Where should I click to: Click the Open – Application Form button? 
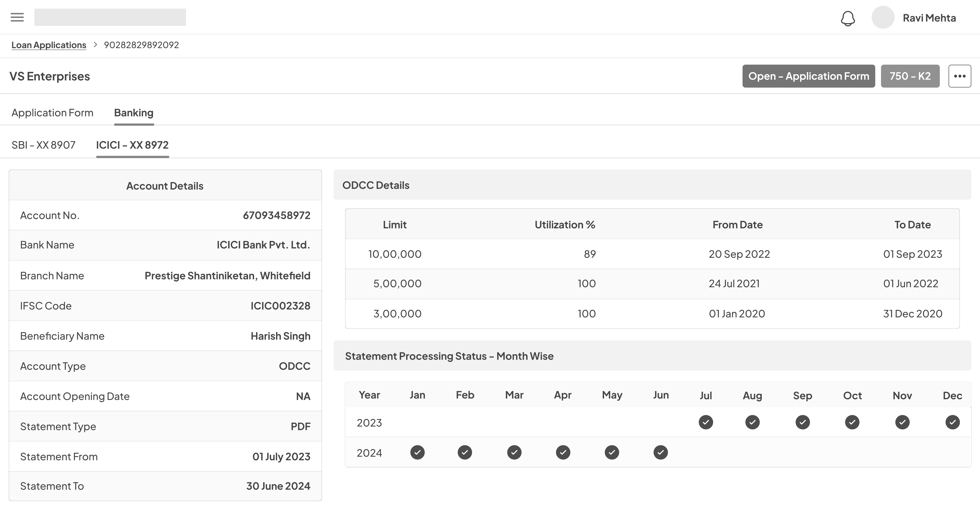(809, 76)
